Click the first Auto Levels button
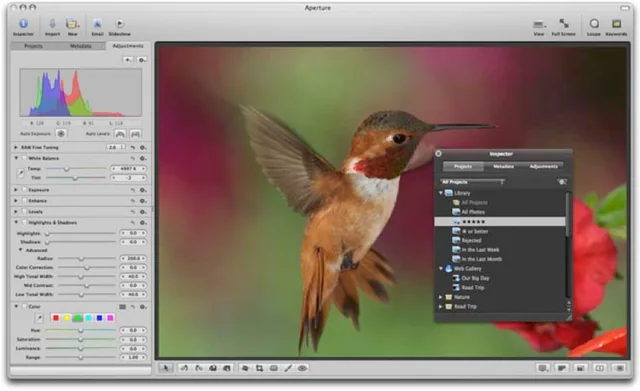The image size is (640, 391). [120, 133]
